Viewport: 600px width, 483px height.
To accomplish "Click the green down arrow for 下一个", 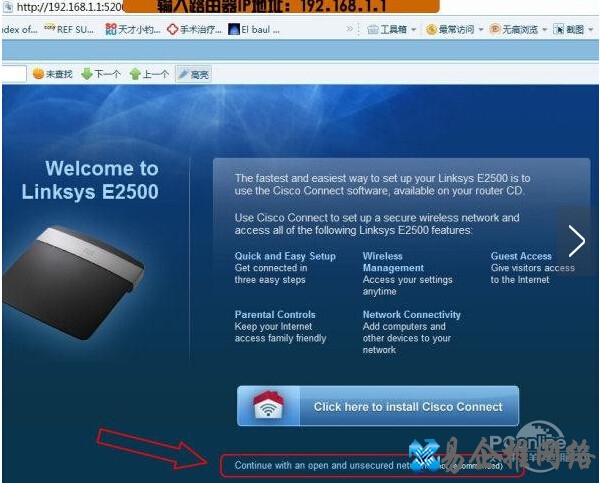I will click(x=87, y=73).
